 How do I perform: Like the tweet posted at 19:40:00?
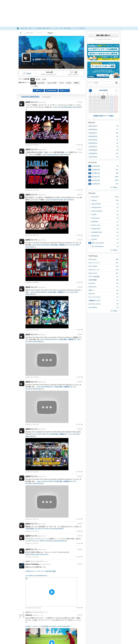[82, 330]
